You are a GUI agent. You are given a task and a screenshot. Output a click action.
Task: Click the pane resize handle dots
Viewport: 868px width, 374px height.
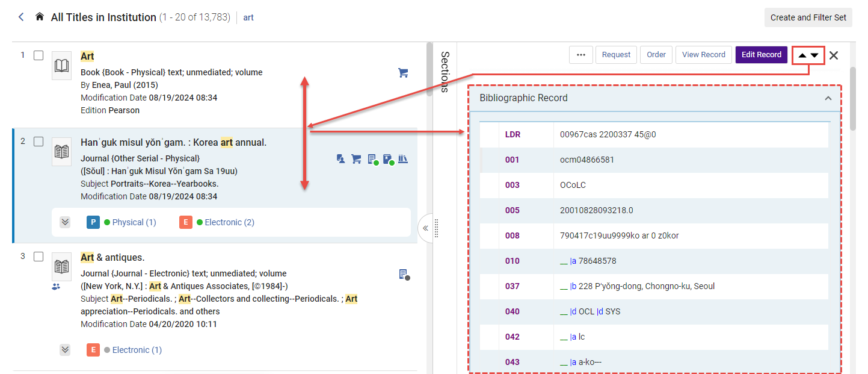click(x=437, y=228)
